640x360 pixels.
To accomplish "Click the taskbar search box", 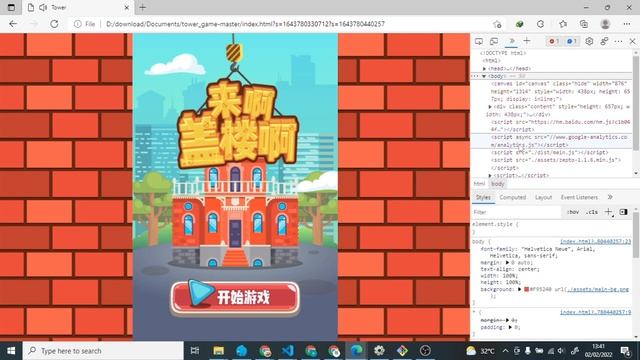I will 103,351.
